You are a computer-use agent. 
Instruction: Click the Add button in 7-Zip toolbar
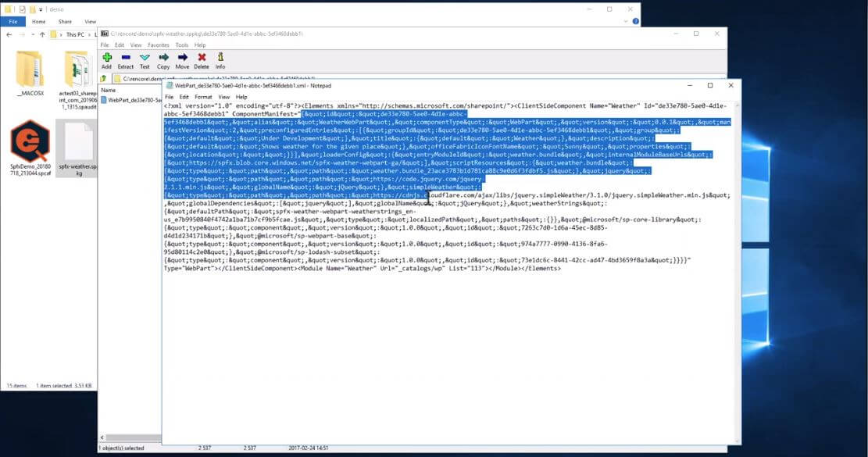tap(106, 60)
